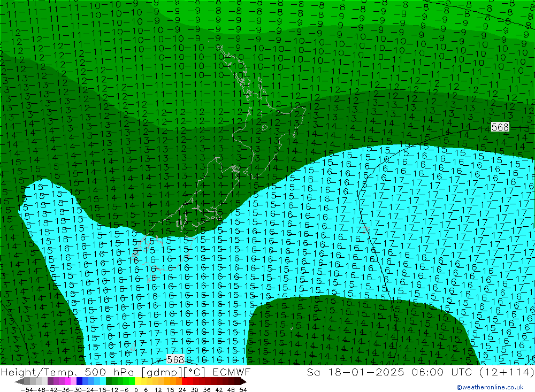
Task: Pick the bright red legend swatch above 24
Action: coord(185,381)
